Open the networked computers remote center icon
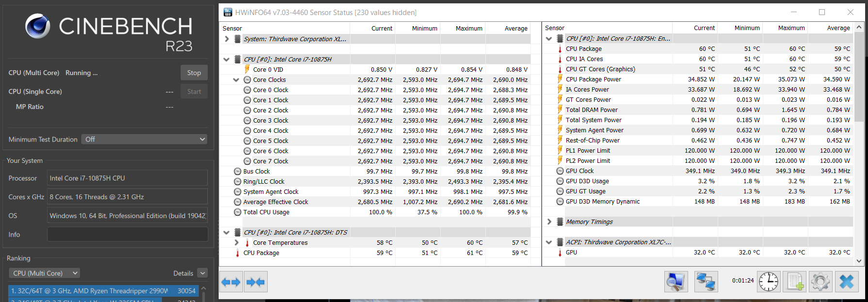Image resolution: width=868 pixels, height=302 pixels. point(706,282)
